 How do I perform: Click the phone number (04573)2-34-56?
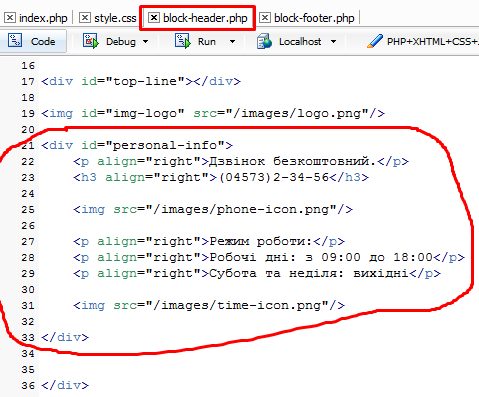[x=274, y=177]
